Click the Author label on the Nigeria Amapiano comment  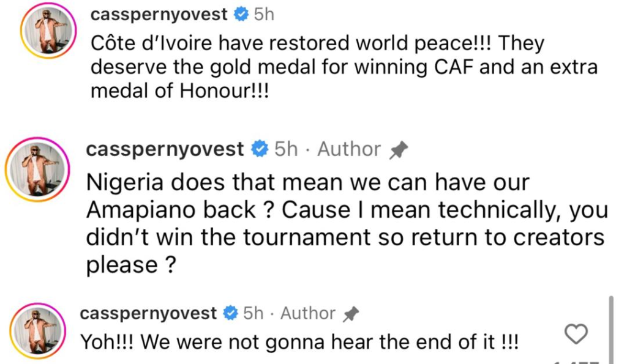(x=349, y=149)
